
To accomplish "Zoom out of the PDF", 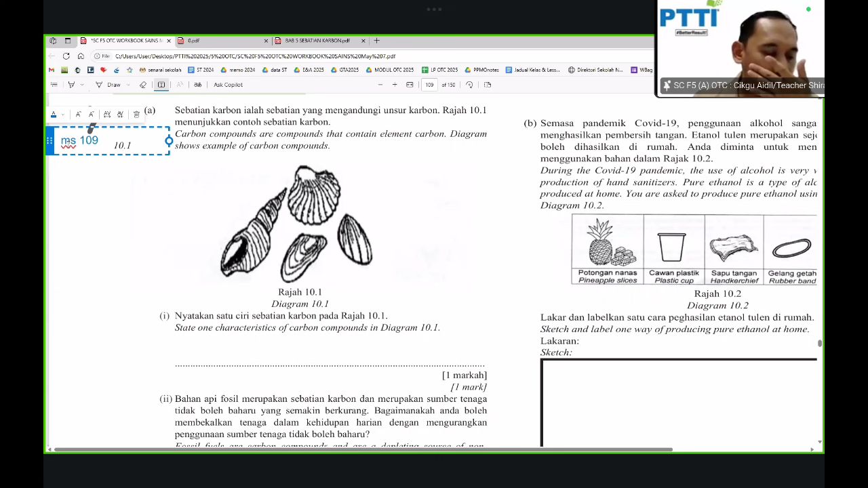I will [380, 85].
